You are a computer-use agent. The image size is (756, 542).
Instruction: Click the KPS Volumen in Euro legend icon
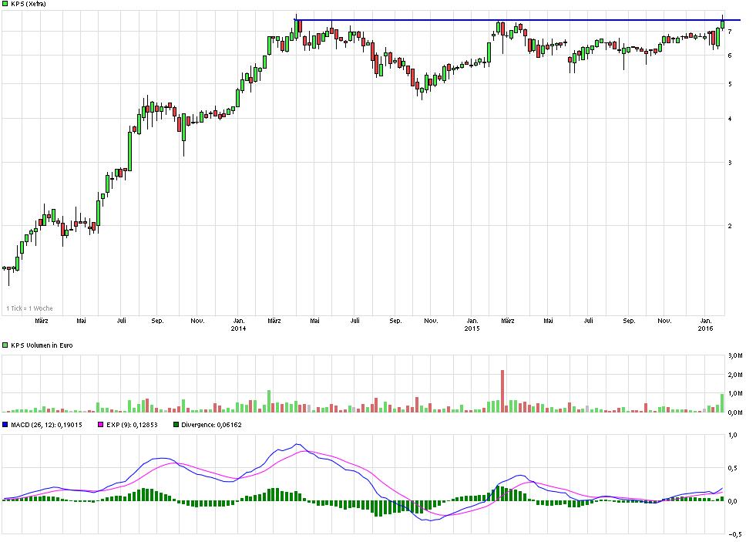[6, 345]
